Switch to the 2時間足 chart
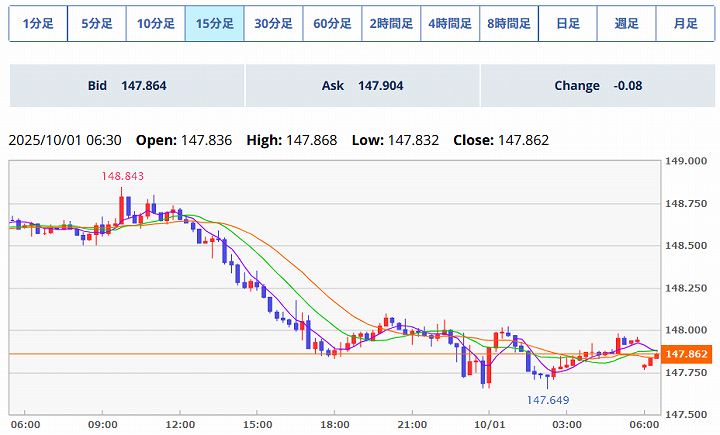This screenshot has height=435, width=720. pyautogui.click(x=391, y=24)
